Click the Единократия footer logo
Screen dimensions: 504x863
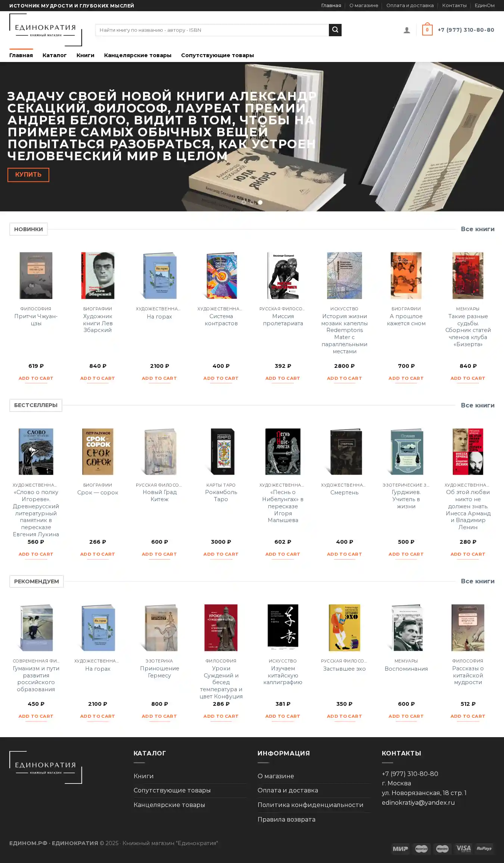click(46, 767)
